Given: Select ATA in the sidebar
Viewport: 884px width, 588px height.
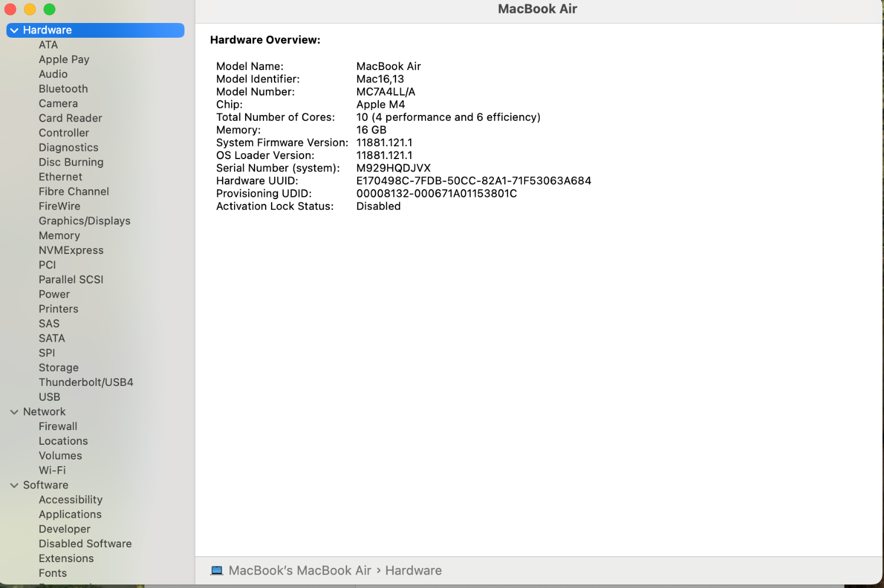Looking at the screenshot, I should tap(48, 45).
